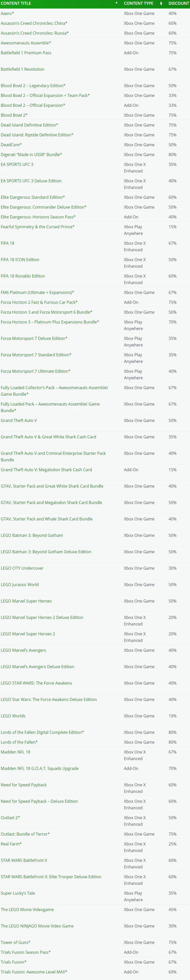190x980 pixels.
Task: Open Trials Fusion: Awesome Level MAX* link
Action: (34, 972)
